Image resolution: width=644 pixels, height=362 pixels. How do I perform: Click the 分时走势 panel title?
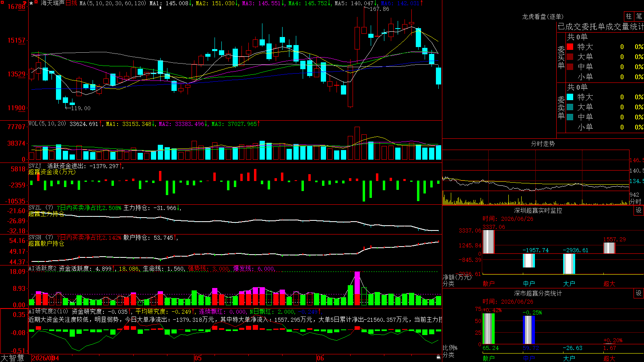click(x=543, y=144)
